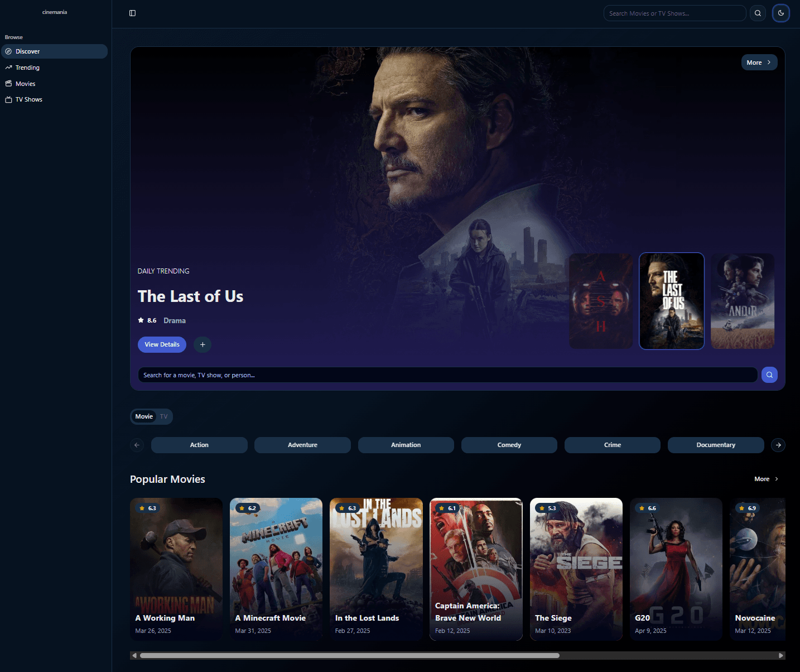Click More link for Popular Movies
Image resolution: width=800 pixels, height=672 pixels.
pyautogui.click(x=767, y=479)
